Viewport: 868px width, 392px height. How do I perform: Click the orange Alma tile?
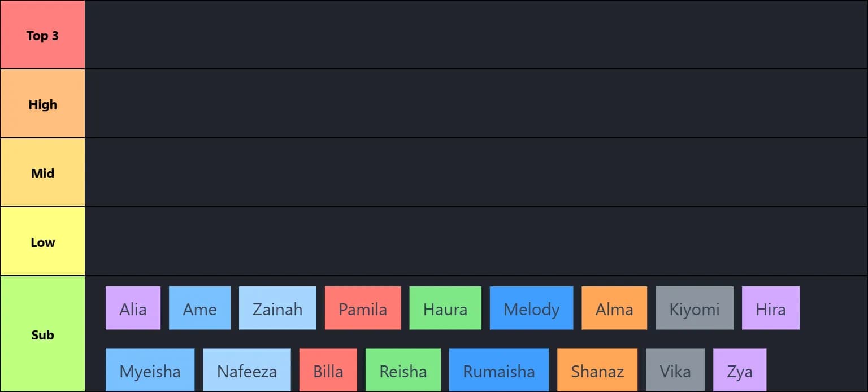point(614,308)
